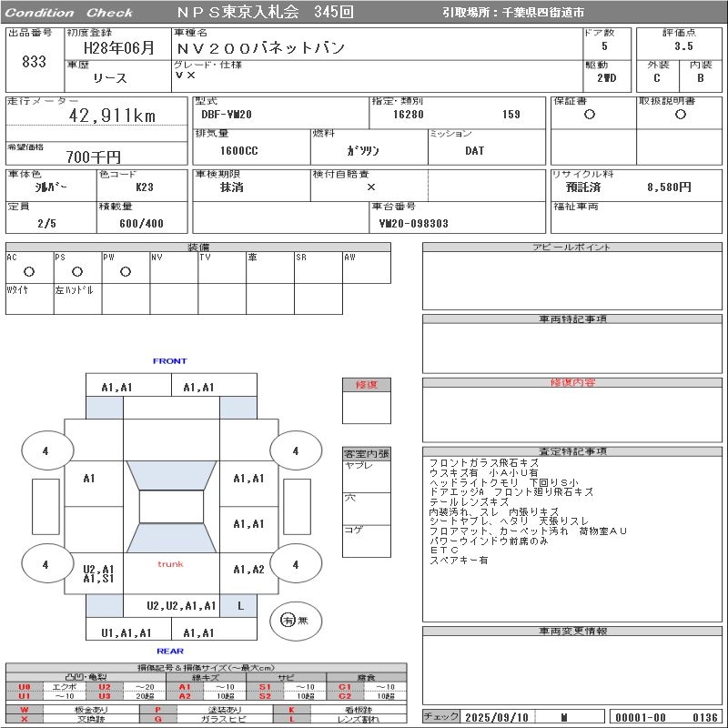Image resolution: width=728 pixels, height=728 pixels.
Task: Select the 査定特記事項 section header
Action: 572,451
